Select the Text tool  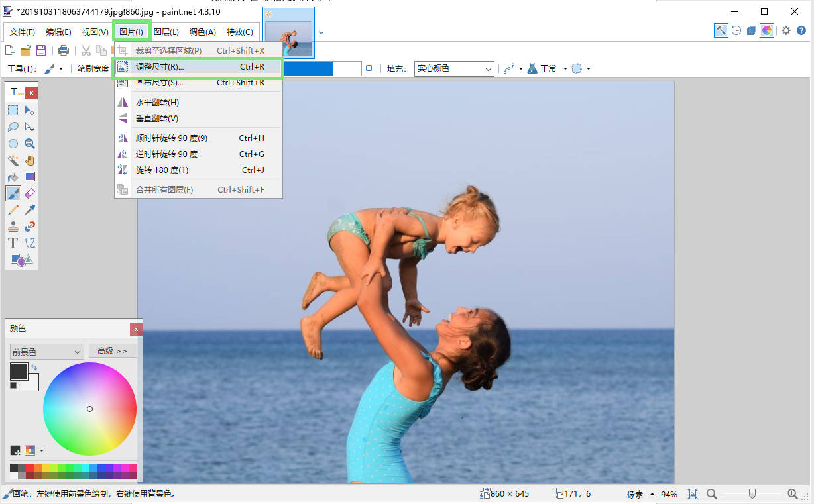pyautogui.click(x=13, y=243)
